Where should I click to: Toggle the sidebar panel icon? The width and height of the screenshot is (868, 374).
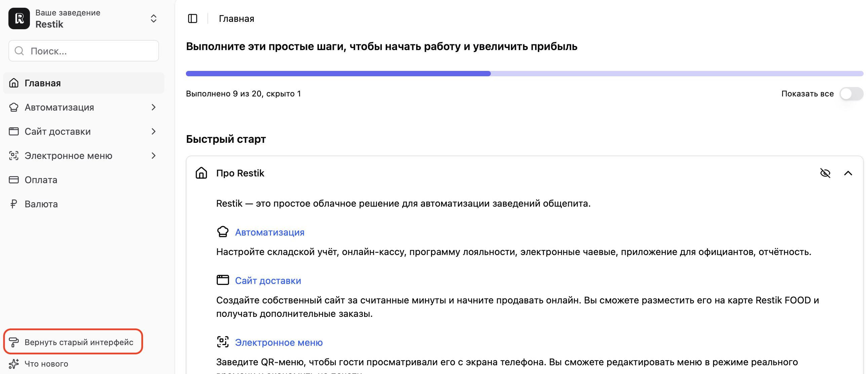(192, 18)
